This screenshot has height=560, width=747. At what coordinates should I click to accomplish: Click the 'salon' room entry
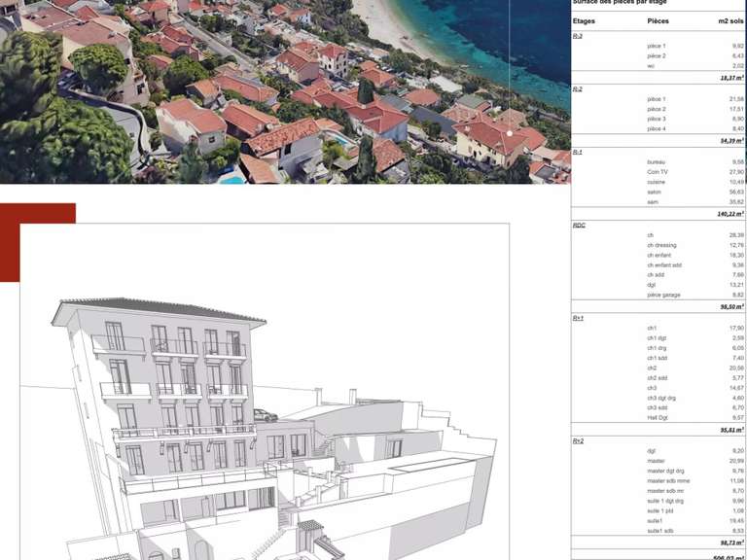(654, 192)
